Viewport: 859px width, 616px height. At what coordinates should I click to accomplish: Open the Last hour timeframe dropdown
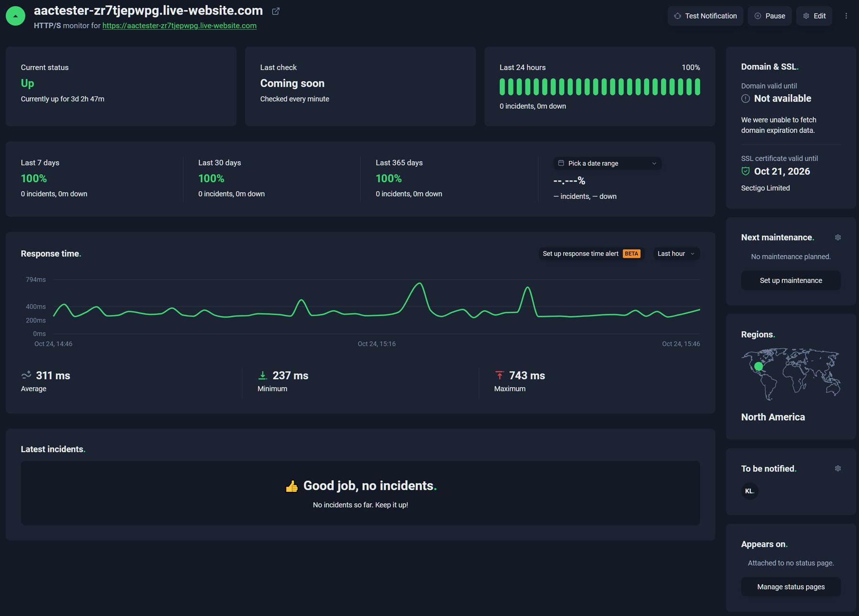pyautogui.click(x=676, y=253)
